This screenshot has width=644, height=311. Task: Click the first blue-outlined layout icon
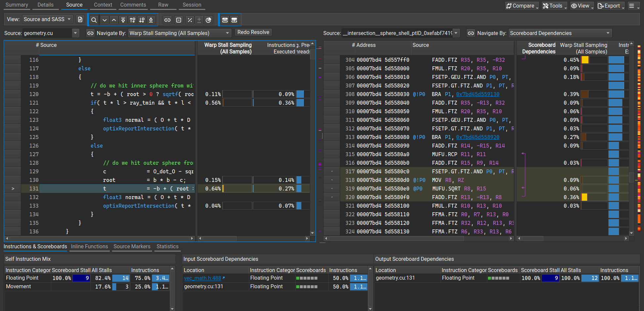[225, 20]
